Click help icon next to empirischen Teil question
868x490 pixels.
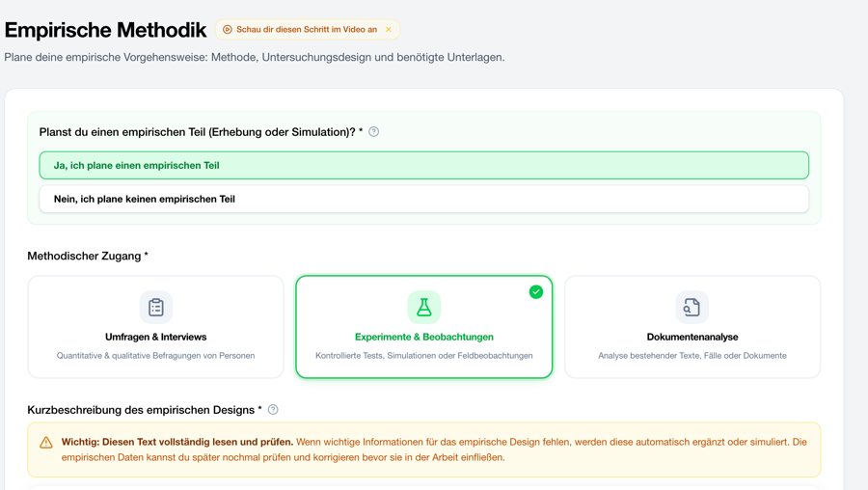373,132
